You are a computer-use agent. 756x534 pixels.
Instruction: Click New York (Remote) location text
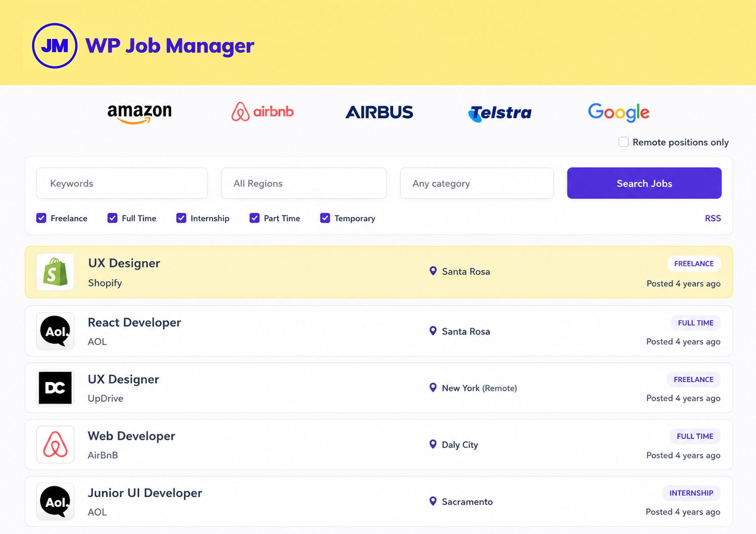tap(479, 388)
